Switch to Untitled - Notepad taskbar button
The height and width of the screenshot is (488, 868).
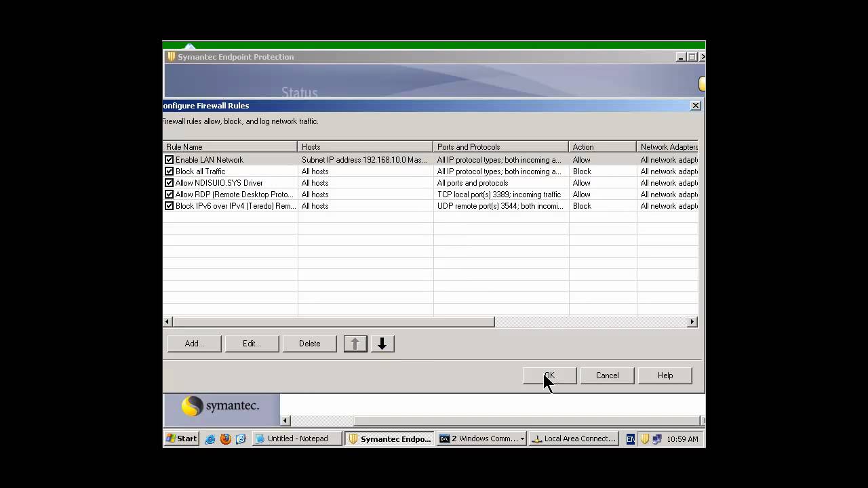click(297, 439)
